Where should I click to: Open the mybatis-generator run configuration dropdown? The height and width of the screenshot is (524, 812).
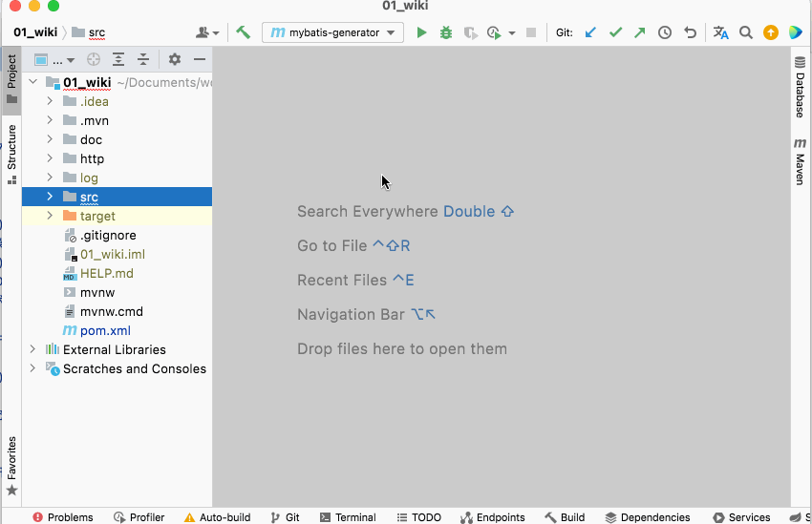(x=333, y=32)
